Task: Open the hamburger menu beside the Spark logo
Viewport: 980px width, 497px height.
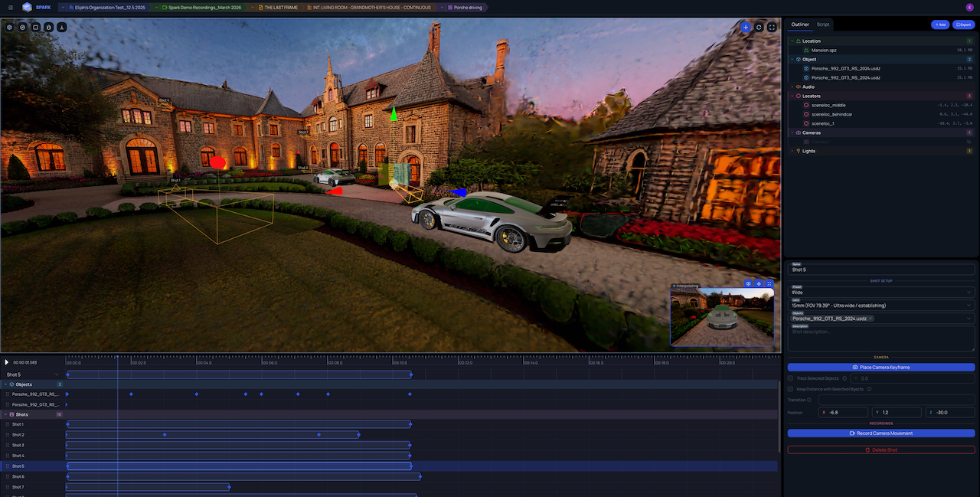Action: click(10, 7)
